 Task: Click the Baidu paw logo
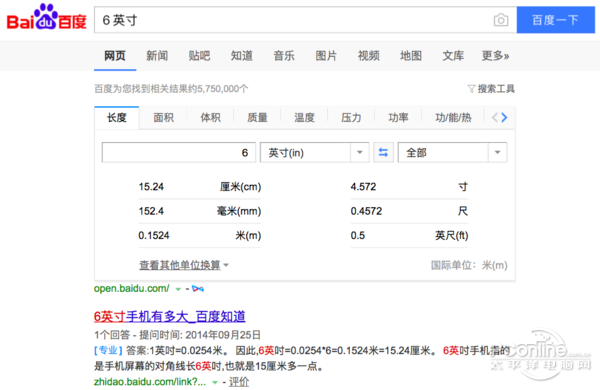(x=46, y=17)
